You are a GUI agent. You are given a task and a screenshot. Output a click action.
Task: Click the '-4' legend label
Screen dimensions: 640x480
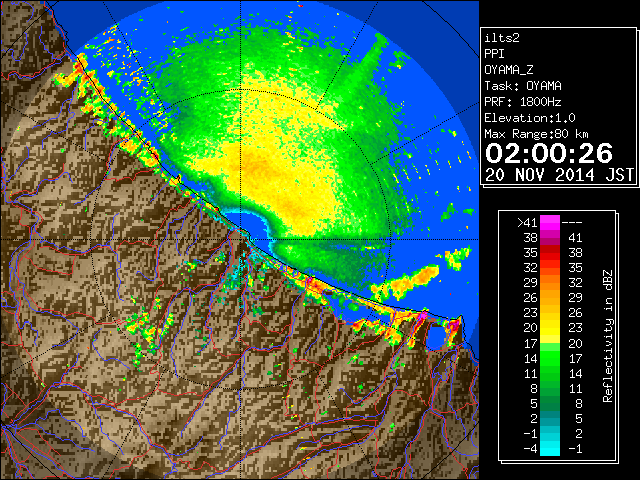pyautogui.click(x=530, y=449)
